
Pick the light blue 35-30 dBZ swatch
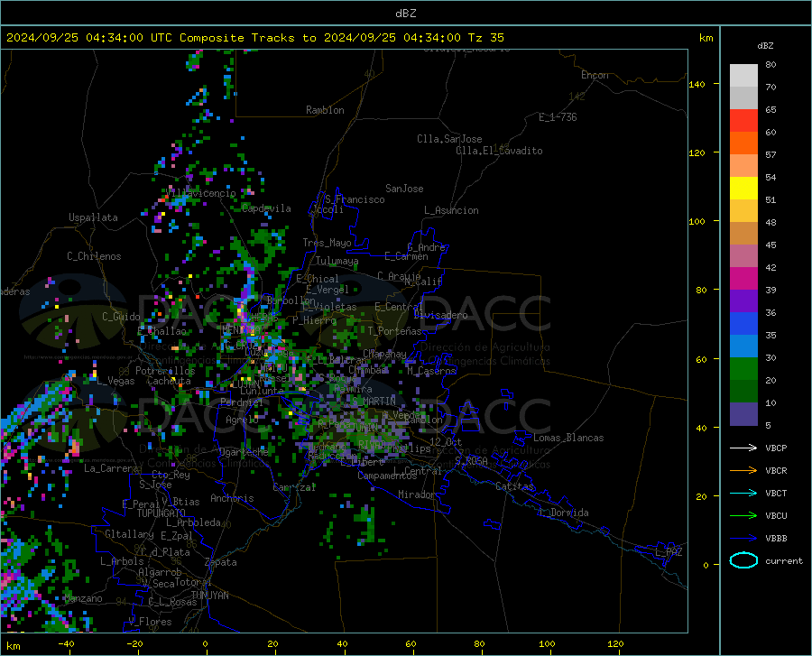(x=743, y=346)
